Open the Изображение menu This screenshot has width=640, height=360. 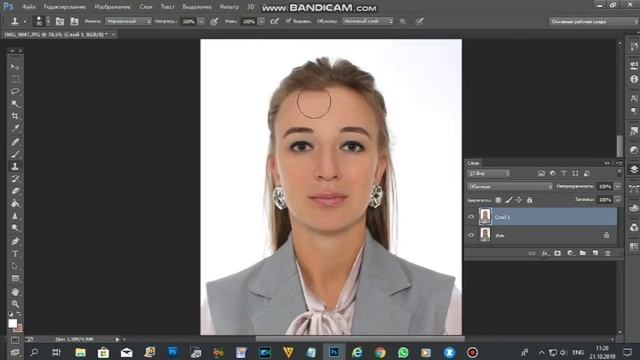point(112,7)
